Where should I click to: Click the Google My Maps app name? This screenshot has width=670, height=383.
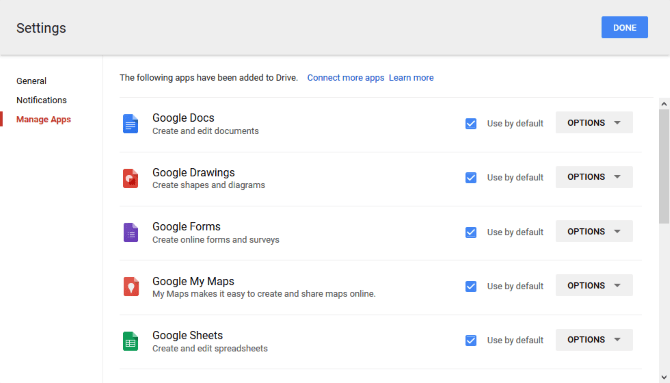(x=193, y=281)
